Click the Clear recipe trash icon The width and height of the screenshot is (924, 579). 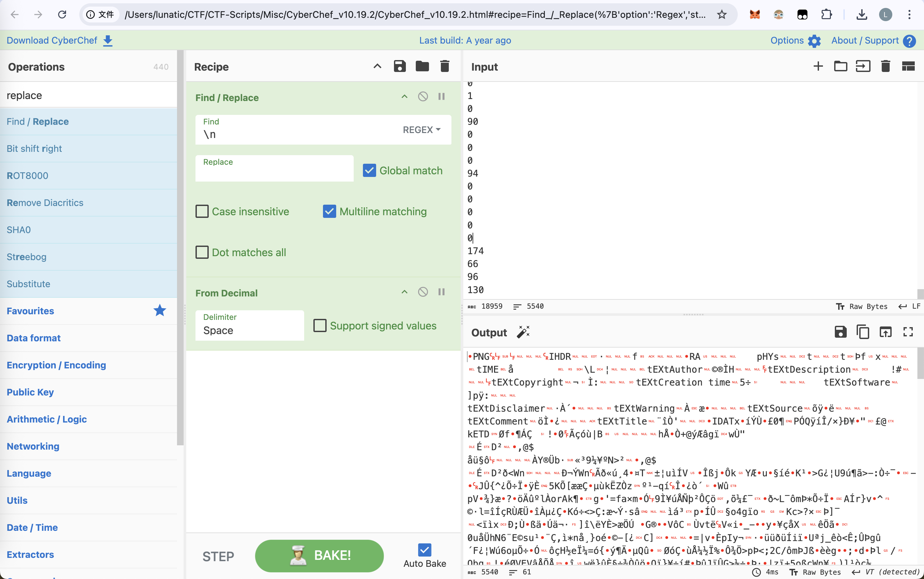pos(444,66)
